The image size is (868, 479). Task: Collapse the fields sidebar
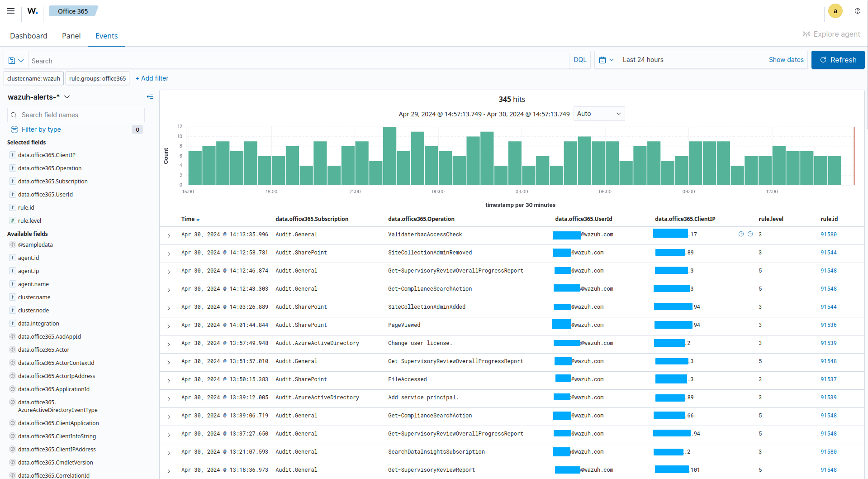coord(150,96)
